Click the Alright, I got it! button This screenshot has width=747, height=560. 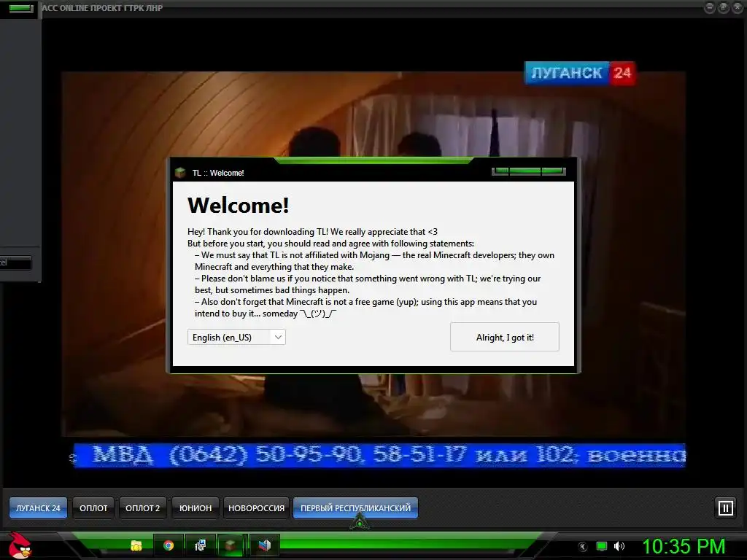click(505, 337)
